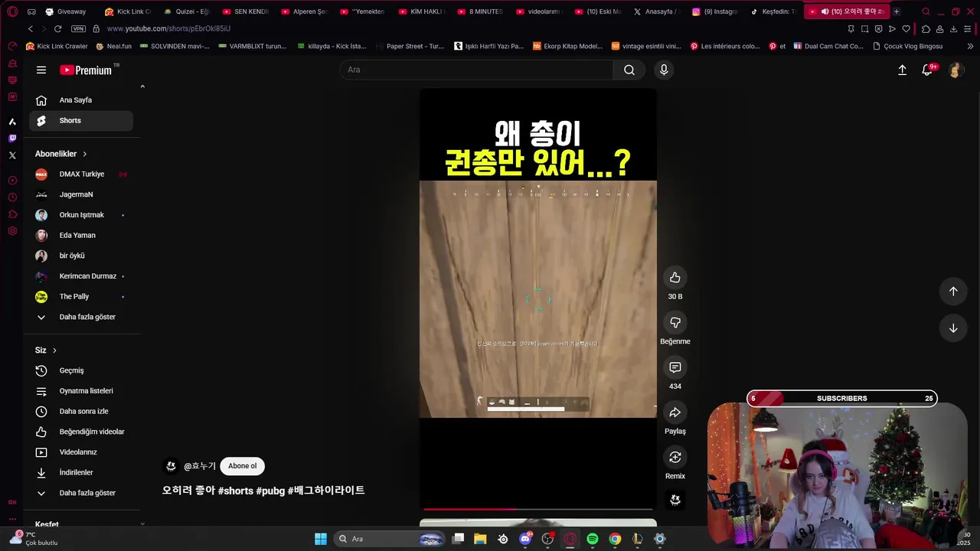Reload the page in the address bar toolbar
This screenshot has height=551, width=980.
coord(57,28)
